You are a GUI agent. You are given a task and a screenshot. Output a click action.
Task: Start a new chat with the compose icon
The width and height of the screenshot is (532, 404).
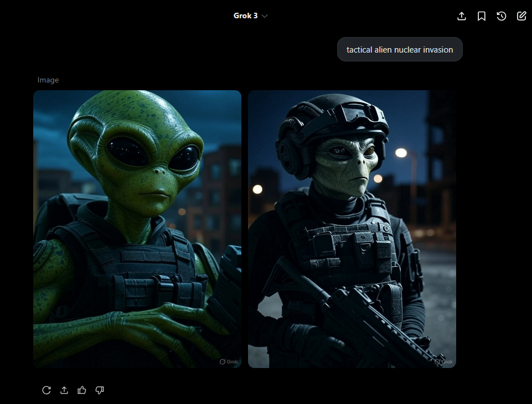tap(521, 16)
